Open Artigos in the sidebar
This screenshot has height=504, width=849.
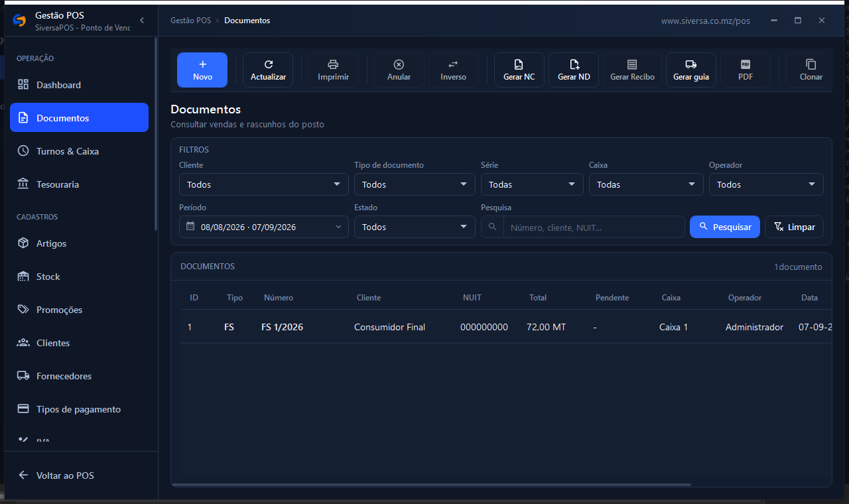pos(79,243)
